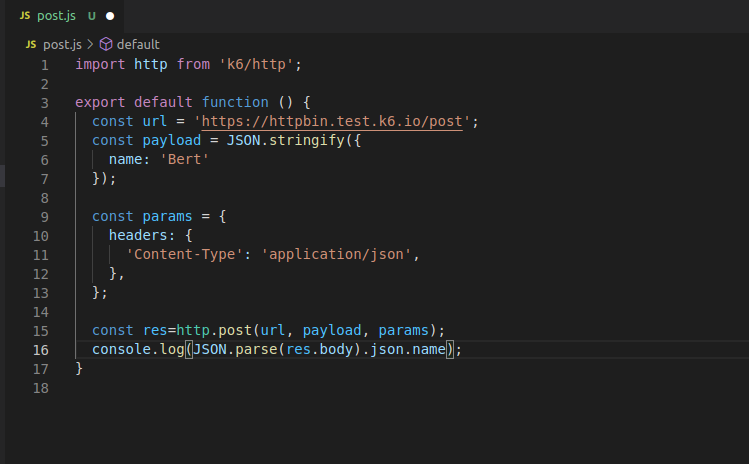Click 'name' property on line 6
This screenshot has height=464, width=749.
(x=126, y=159)
